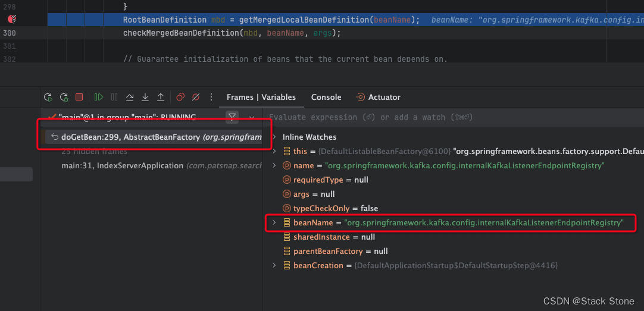Image resolution: width=644 pixels, height=311 pixels.
Task: Click the Rerun in debug mode icon
Action: tap(64, 98)
